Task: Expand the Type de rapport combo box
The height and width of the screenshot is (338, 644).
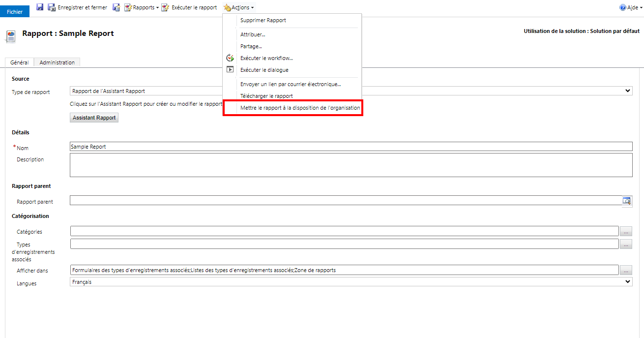Action: coord(627,91)
